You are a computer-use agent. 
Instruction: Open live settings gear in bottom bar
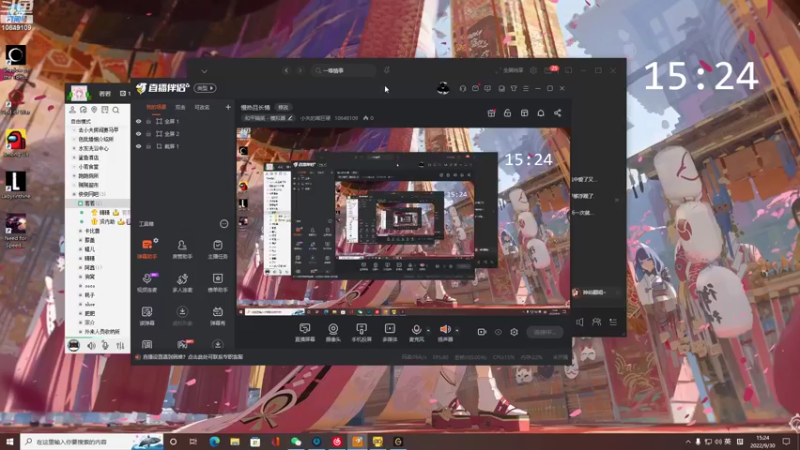(514, 332)
